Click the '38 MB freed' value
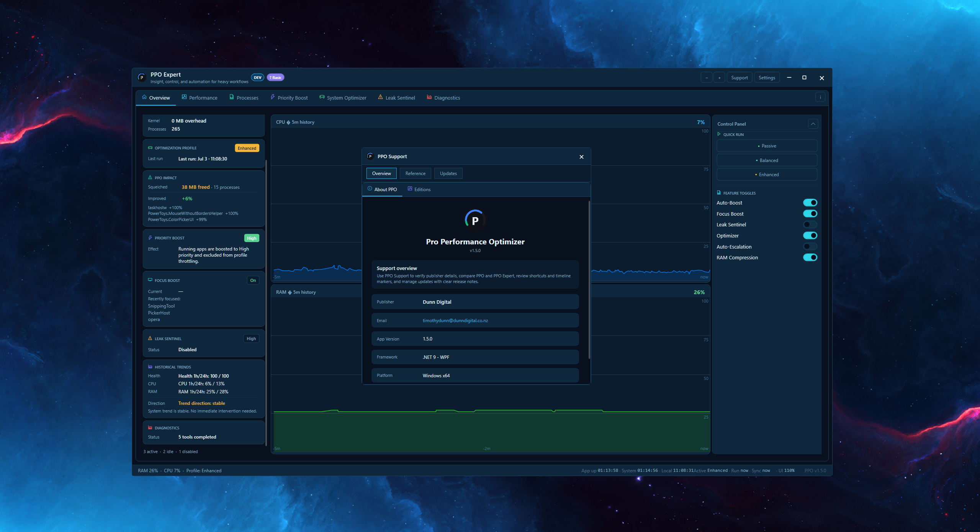The image size is (980, 532). (196, 187)
